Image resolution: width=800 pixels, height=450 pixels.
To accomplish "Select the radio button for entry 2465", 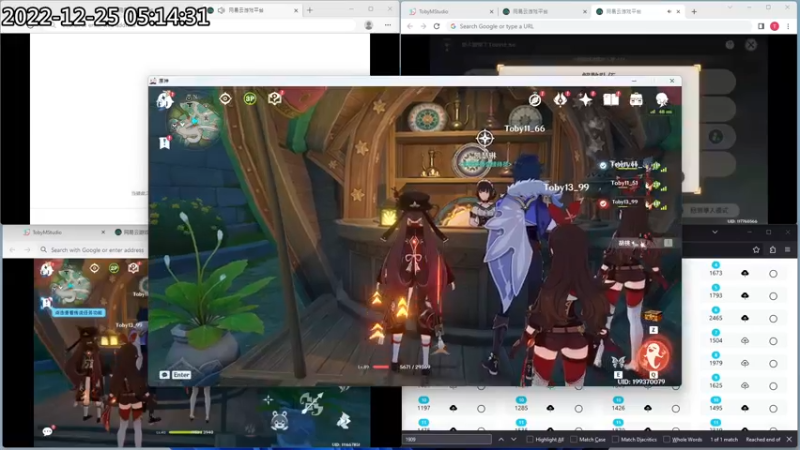I will [773, 318].
